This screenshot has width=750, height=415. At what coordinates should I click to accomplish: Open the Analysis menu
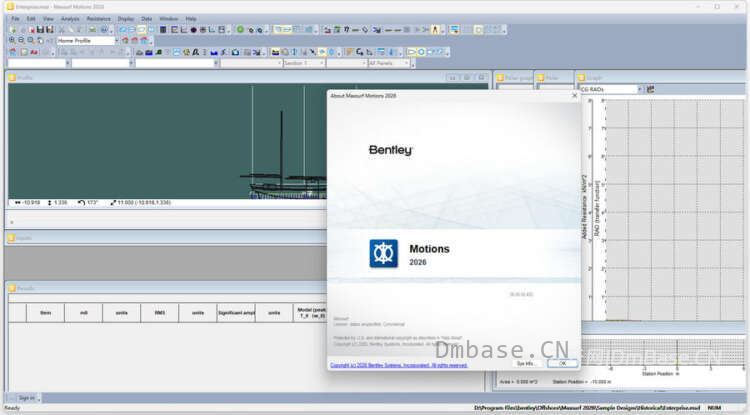click(70, 19)
